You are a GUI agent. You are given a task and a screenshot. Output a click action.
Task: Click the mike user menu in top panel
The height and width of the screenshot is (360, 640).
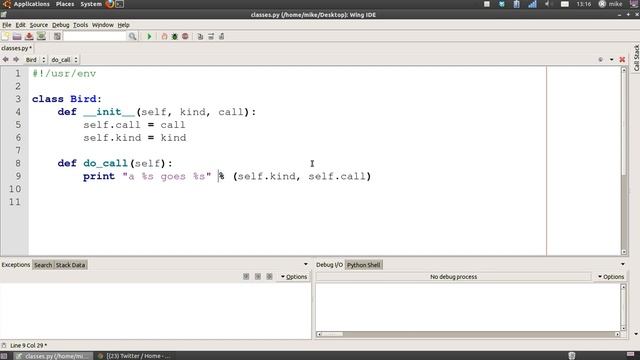[611, 4]
